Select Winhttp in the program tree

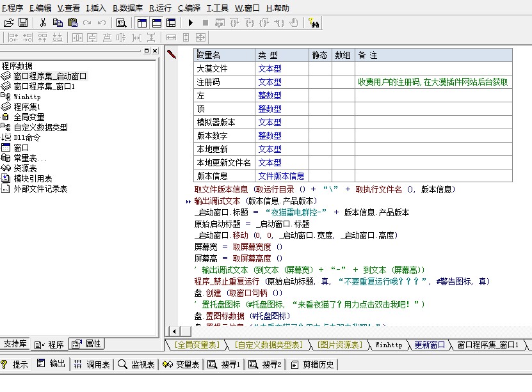pyautogui.click(x=27, y=97)
